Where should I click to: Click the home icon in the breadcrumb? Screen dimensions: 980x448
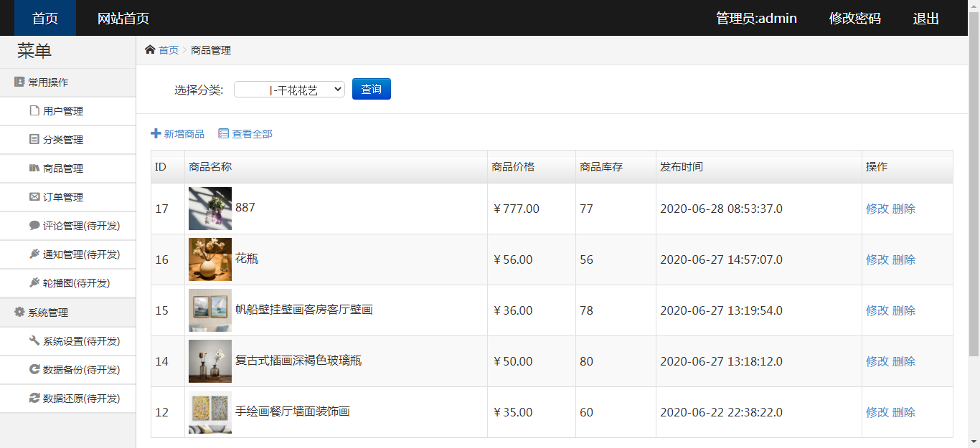150,50
